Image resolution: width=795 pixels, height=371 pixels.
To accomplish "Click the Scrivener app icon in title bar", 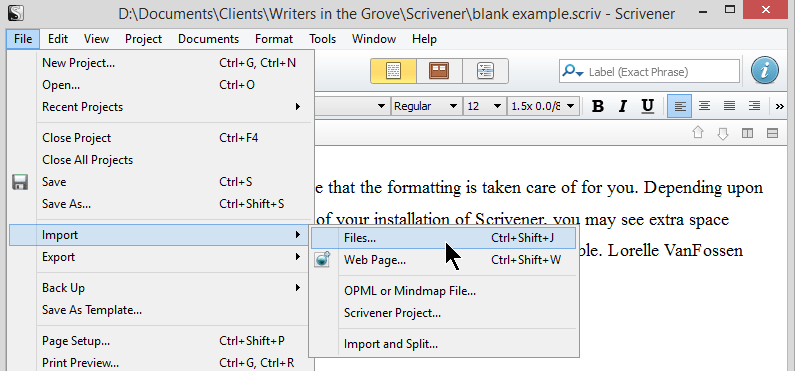I will 17,12.
